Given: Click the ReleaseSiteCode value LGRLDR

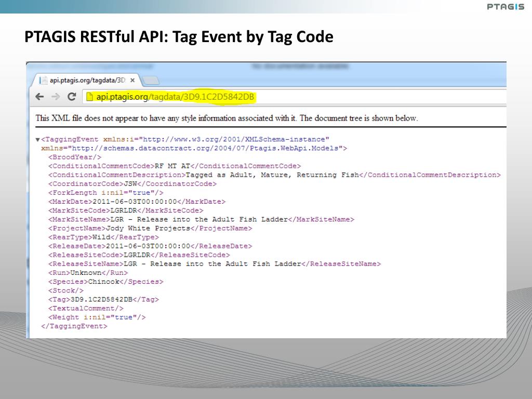Looking at the screenshot, I should point(137,255).
